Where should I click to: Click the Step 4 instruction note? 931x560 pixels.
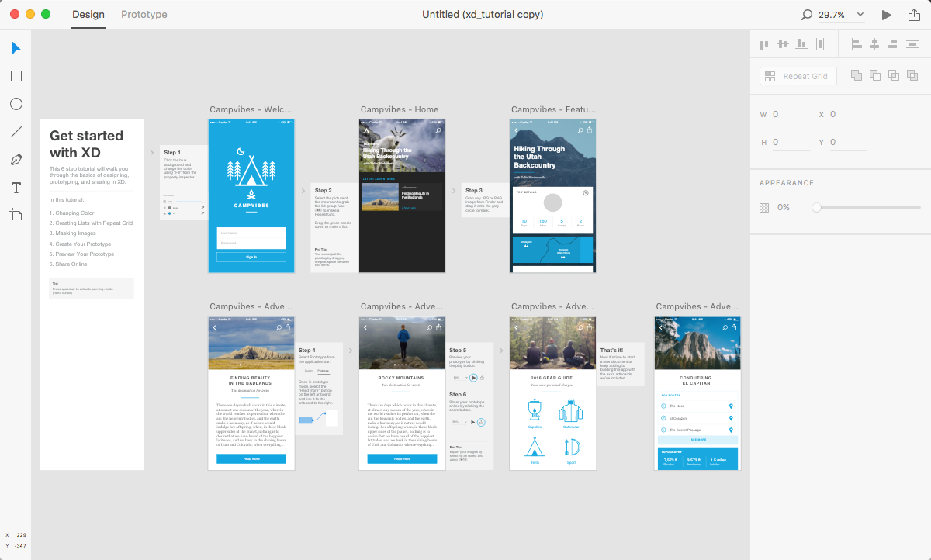tap(318, 390)
